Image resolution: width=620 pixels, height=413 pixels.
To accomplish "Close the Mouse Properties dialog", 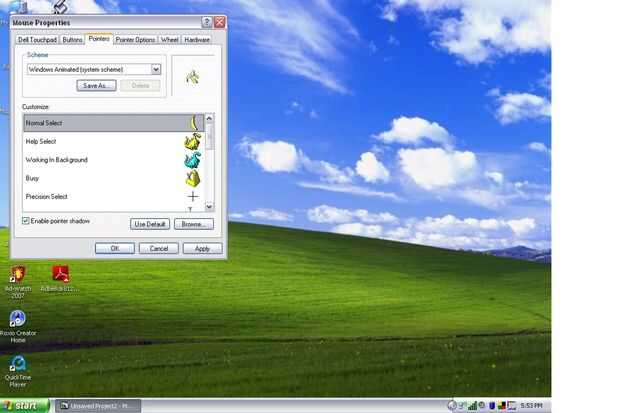I will [219, 22].
